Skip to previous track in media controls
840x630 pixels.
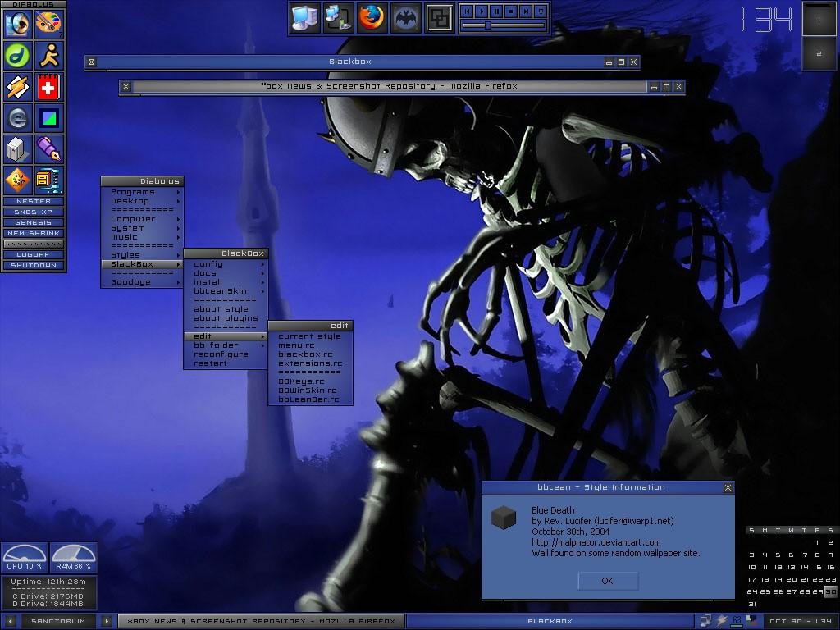[x=468, y=11]
